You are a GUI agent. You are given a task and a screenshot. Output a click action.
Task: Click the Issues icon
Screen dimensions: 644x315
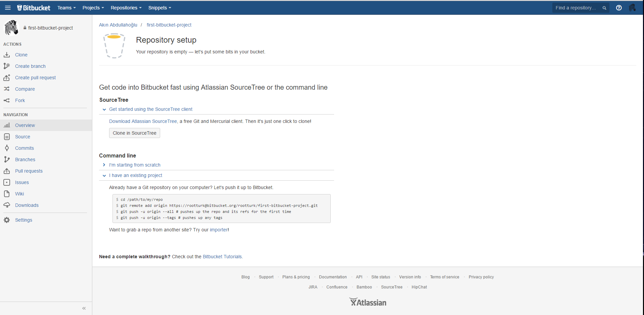click(x=7, y=182)
